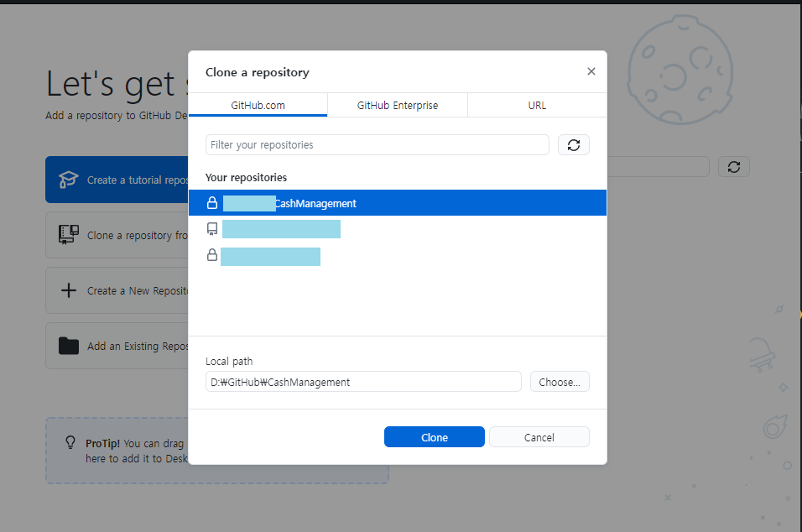
Task: Click Create a New Repository in background
Action: (117, 290)
